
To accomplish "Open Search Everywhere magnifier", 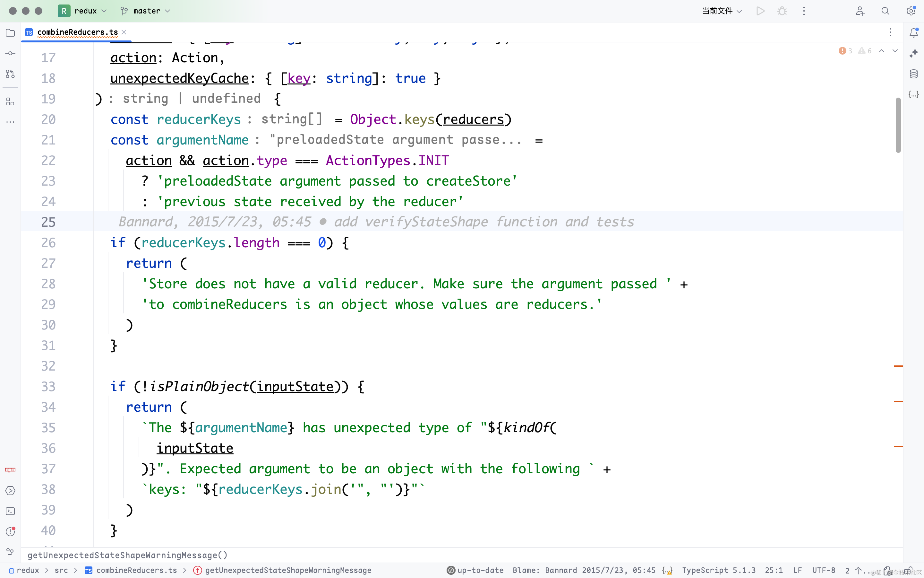I will (886, 11).
